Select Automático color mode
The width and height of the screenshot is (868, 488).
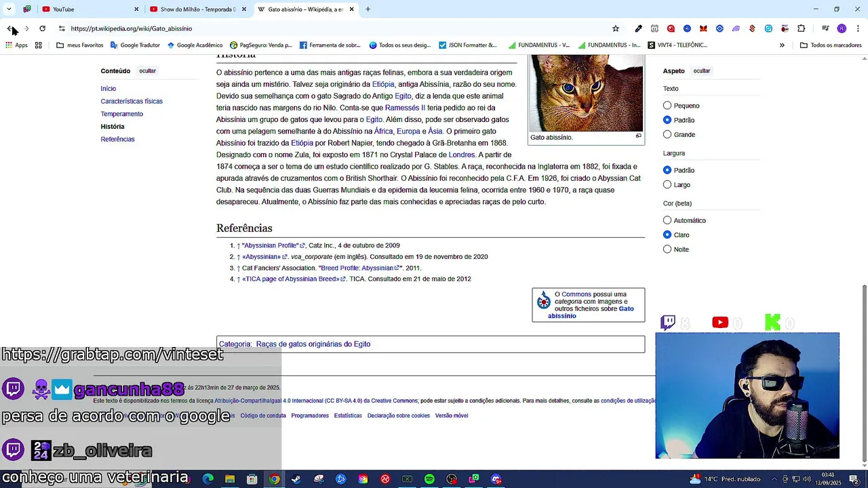(667, 220)
